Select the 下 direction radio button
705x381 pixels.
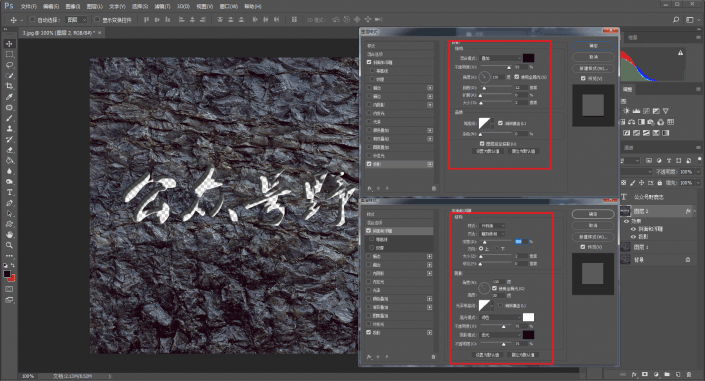click(497, 248)
